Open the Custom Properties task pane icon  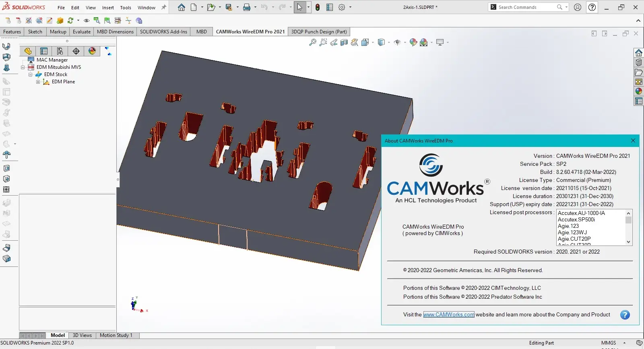(639, 101)
